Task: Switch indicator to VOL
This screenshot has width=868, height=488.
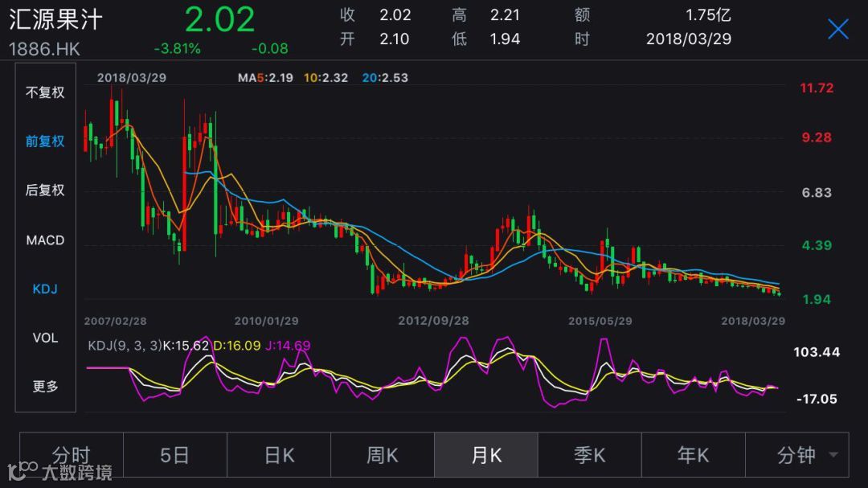Action: 45,338
